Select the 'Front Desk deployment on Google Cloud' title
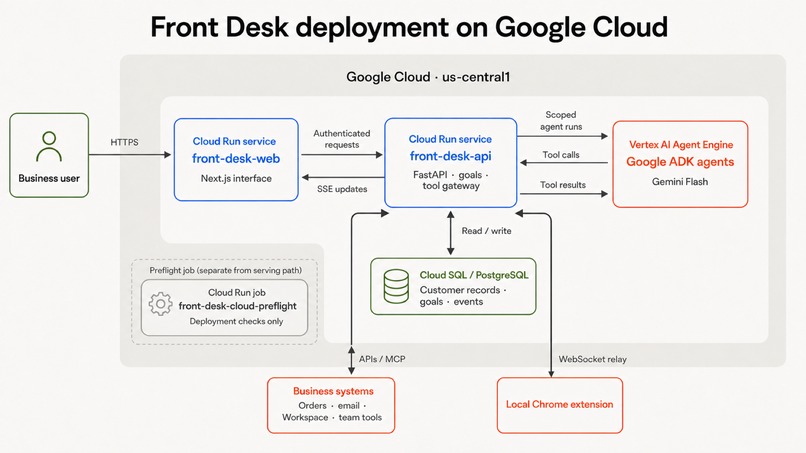The image size is (806, 453). pyautogui.click(x=409, y=27)
